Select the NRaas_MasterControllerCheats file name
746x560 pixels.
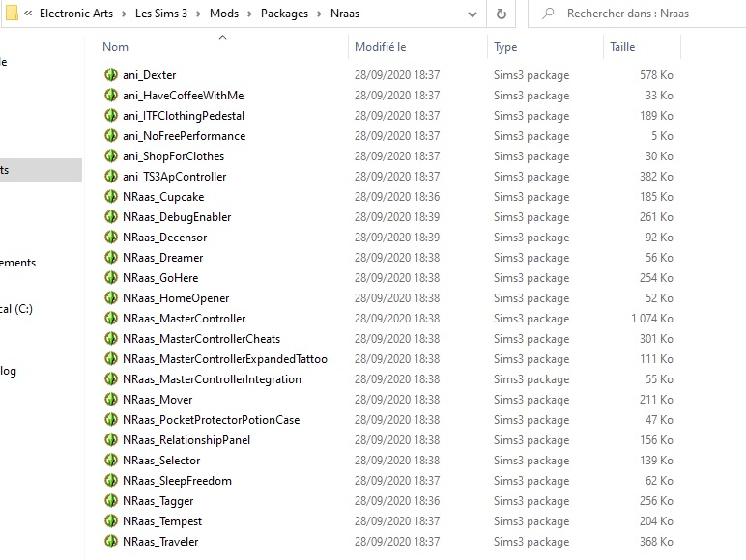(x=201, y=339)
